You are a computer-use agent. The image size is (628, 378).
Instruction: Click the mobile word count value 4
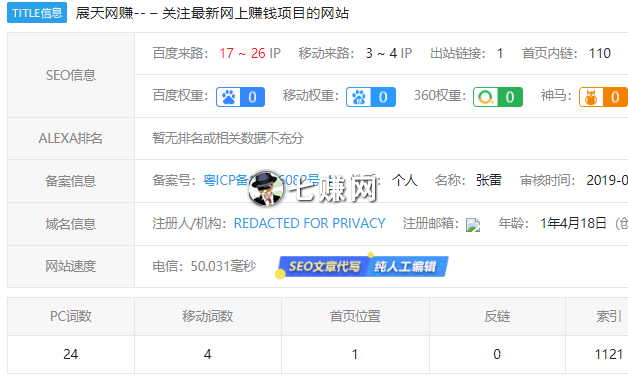pos(207,354)
